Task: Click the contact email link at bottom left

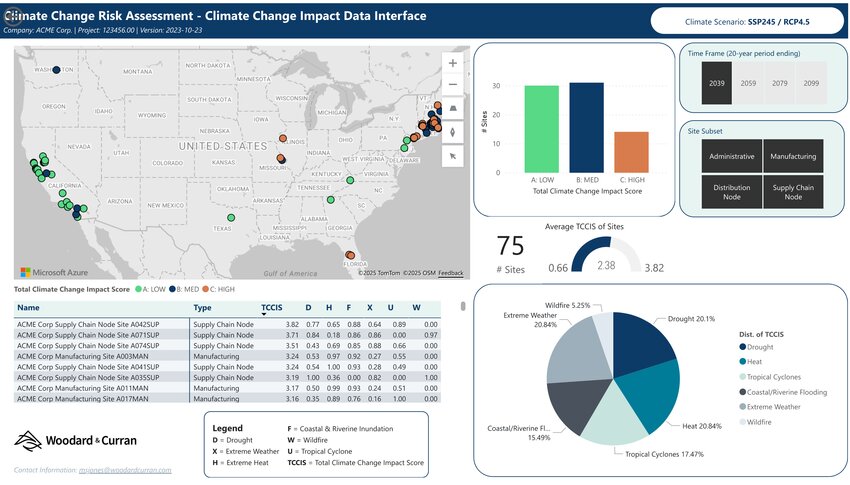Action: point(125,470)
